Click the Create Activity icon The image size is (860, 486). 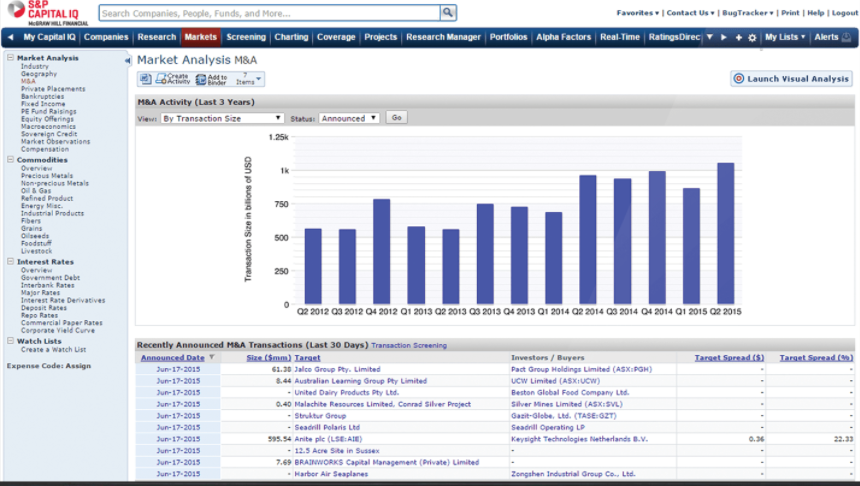[x=160, y=79]
